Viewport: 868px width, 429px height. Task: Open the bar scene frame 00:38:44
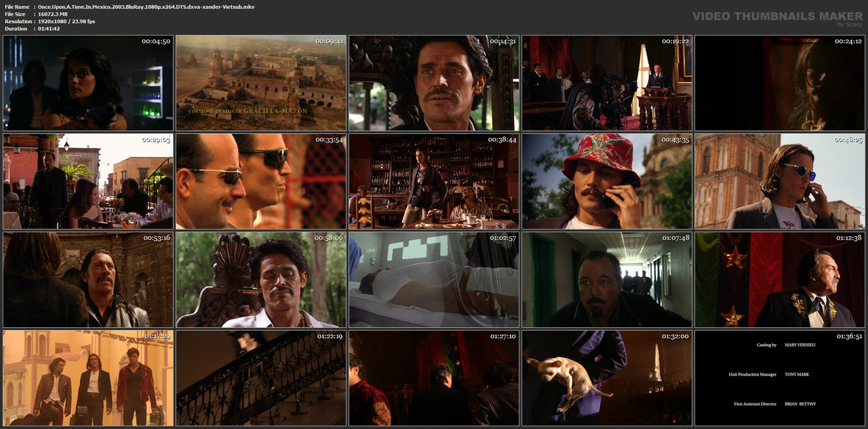(434, 181)
